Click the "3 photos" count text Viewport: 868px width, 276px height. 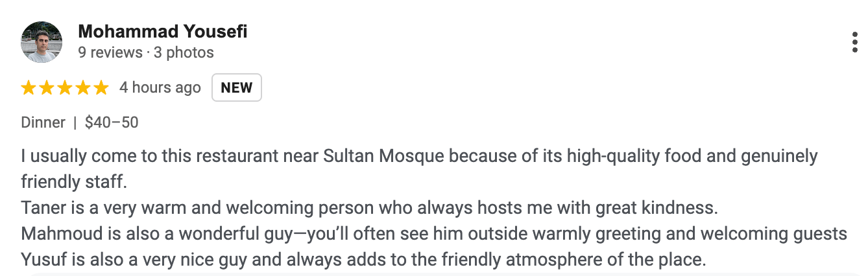184,52
